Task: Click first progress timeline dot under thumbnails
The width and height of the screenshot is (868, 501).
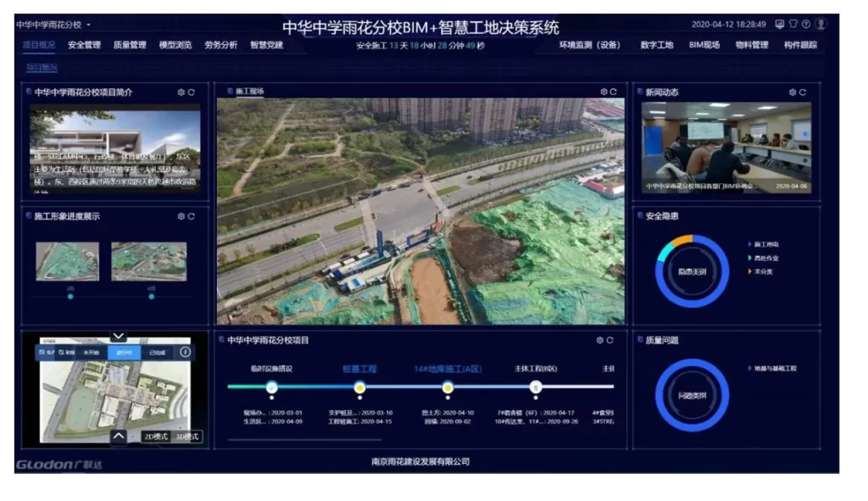Action: pyautogui.click(x=70, y=297)
